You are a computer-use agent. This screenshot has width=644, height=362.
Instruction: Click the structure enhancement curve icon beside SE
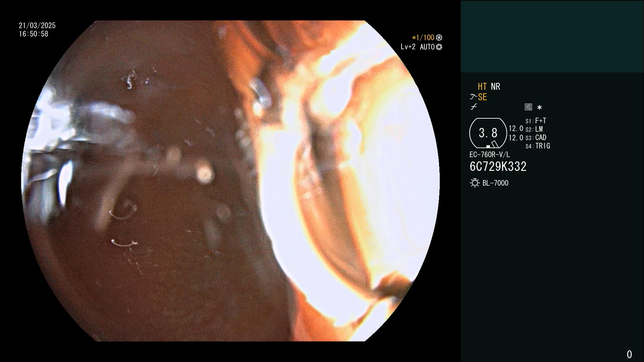pyautogui.click(x=473, y=97)
